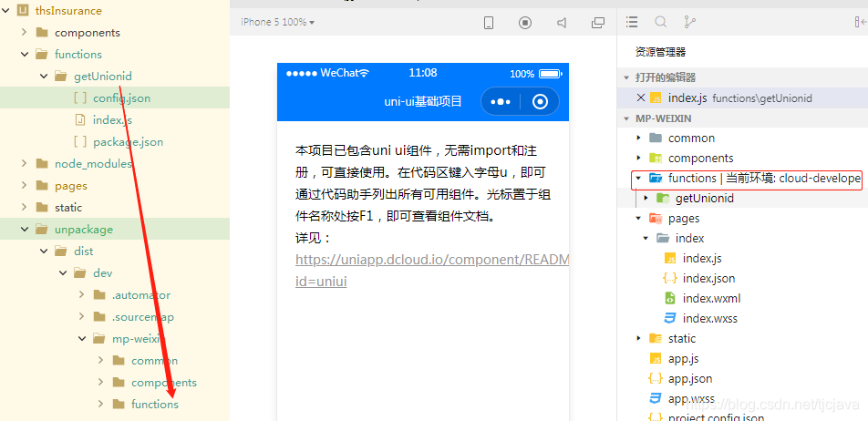
Task: Open the search icon in editor sidebar
Action: [660, 22]
